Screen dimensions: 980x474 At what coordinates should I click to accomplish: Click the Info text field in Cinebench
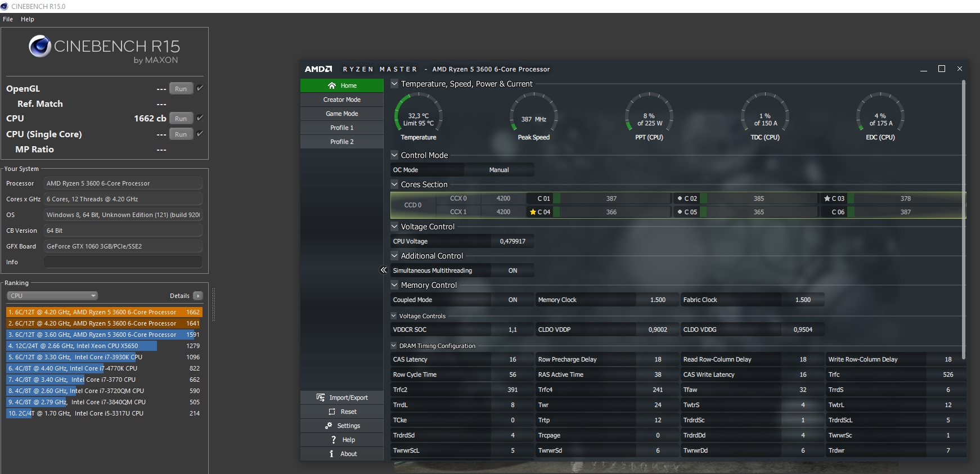coord(123,262)
